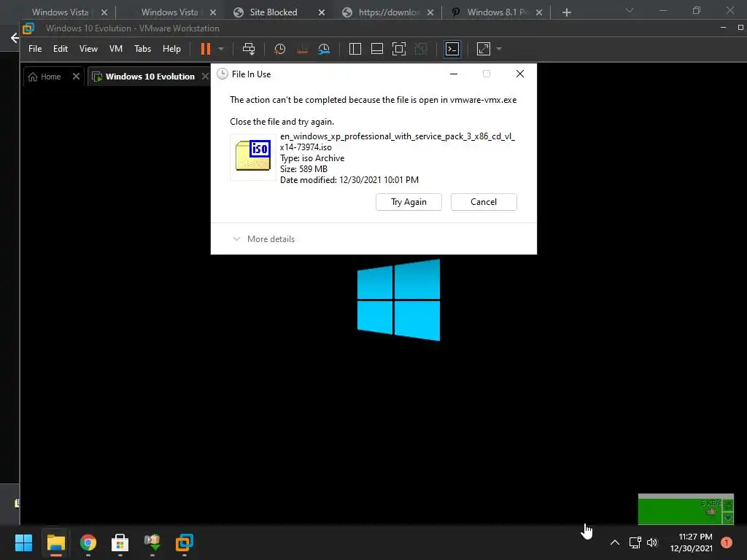The height and width of the screenshot is (560, 747).
Task: Open the VM menu
Action: pyautogui.click(x=116, y=49)
